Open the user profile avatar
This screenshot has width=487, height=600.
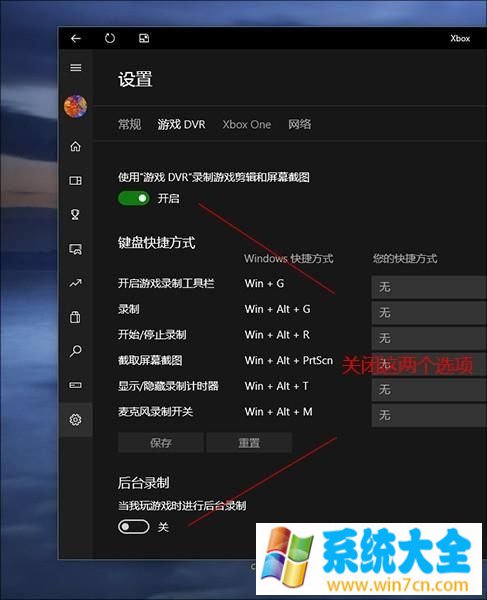tap(75, 106)
